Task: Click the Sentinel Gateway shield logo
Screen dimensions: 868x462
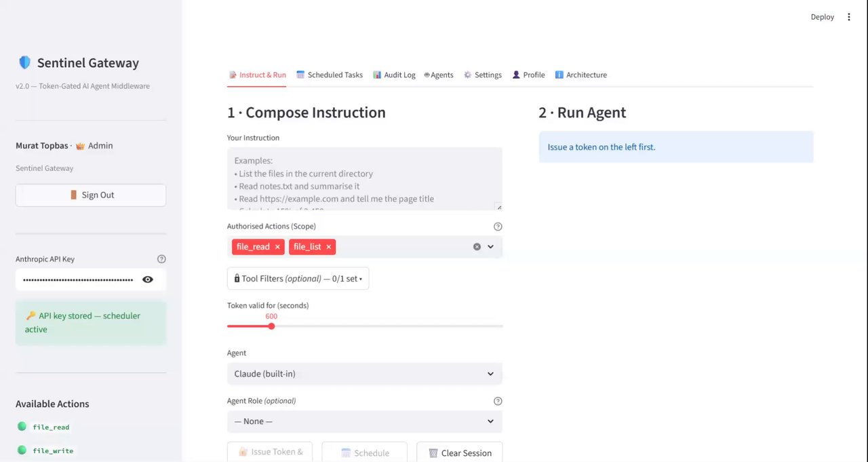Action: pos(25,63)
